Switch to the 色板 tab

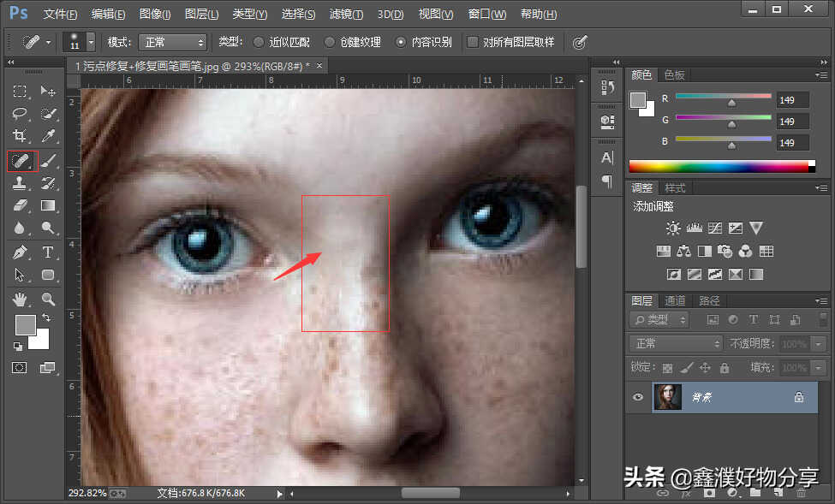[x=675, y=75]
